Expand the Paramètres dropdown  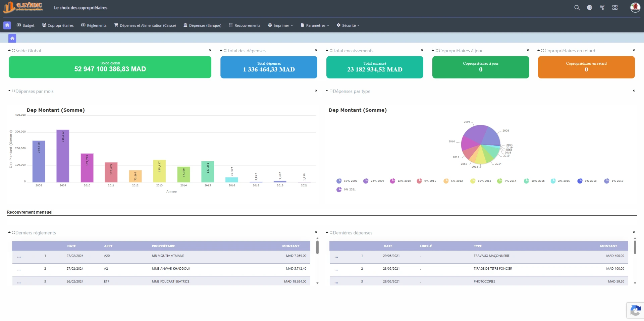[x=315, y=25]
